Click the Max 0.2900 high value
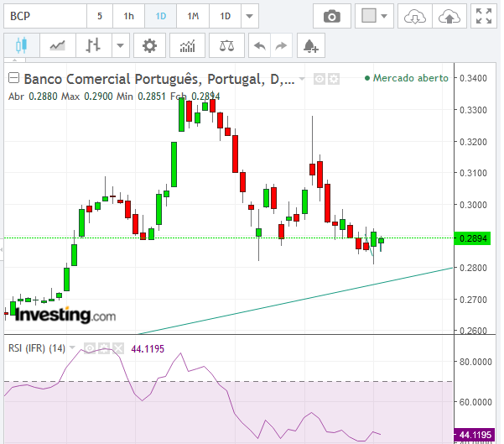 point(87,97)
